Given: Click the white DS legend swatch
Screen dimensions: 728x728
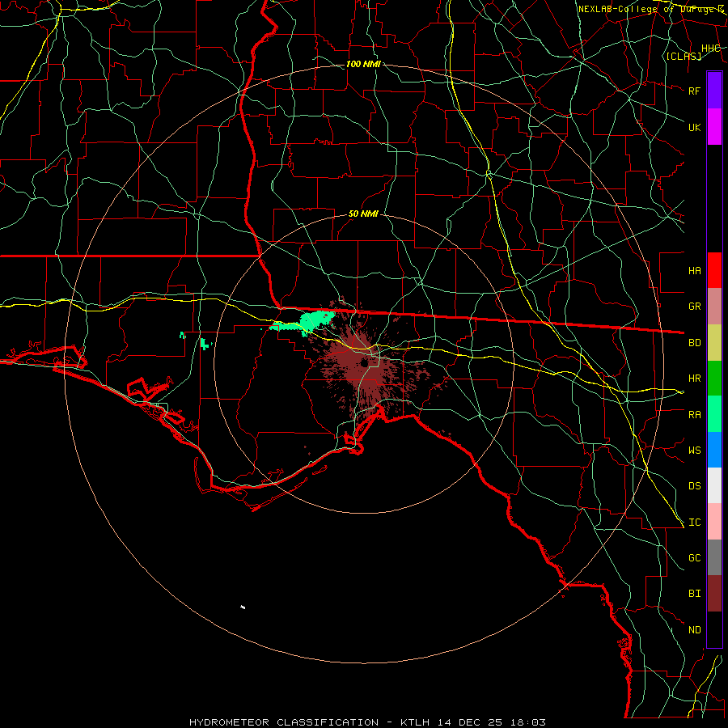Looking at the screenshot, I should point(714,485).
